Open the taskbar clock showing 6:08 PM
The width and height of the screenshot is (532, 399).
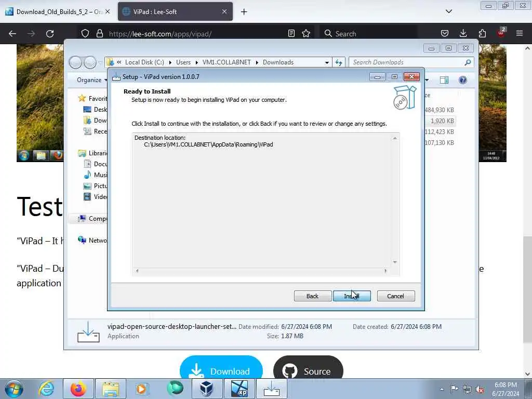[x=506, y=389]
